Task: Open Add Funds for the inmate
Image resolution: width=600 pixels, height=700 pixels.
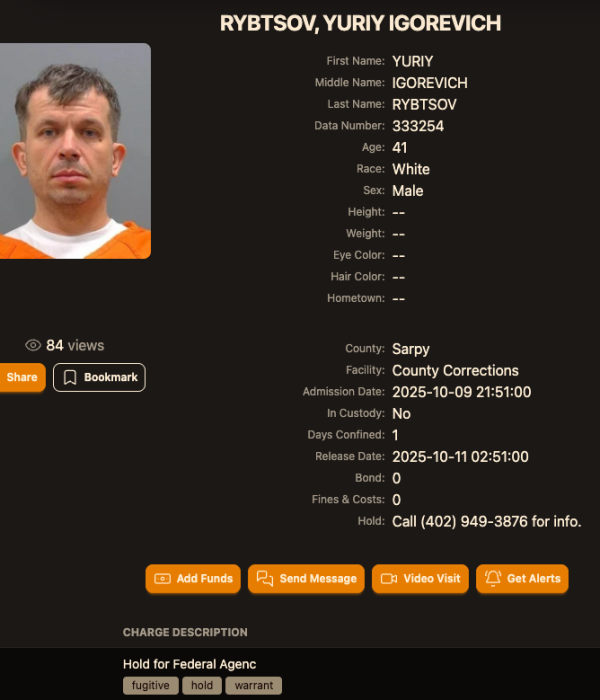Action: coord(193,579)
